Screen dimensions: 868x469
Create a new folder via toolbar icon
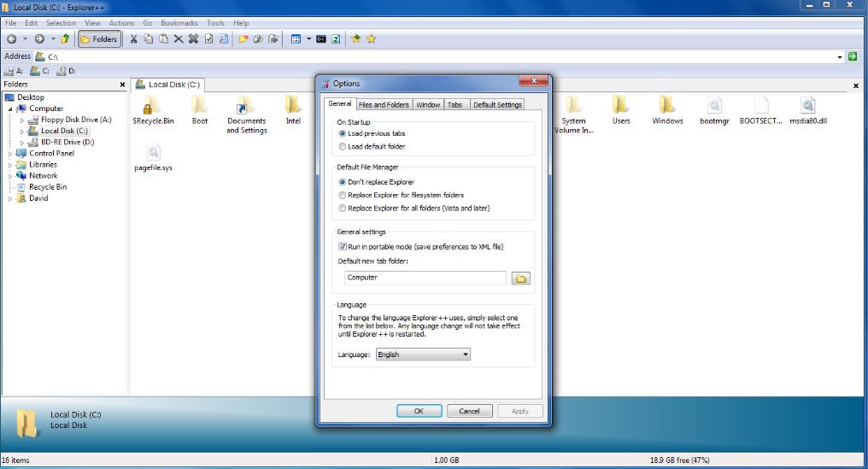(x=243, y=38)
